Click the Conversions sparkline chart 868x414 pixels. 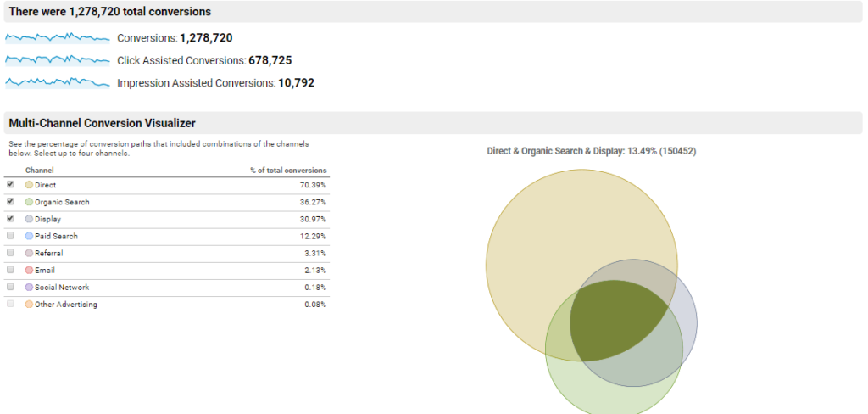point(58,38)
